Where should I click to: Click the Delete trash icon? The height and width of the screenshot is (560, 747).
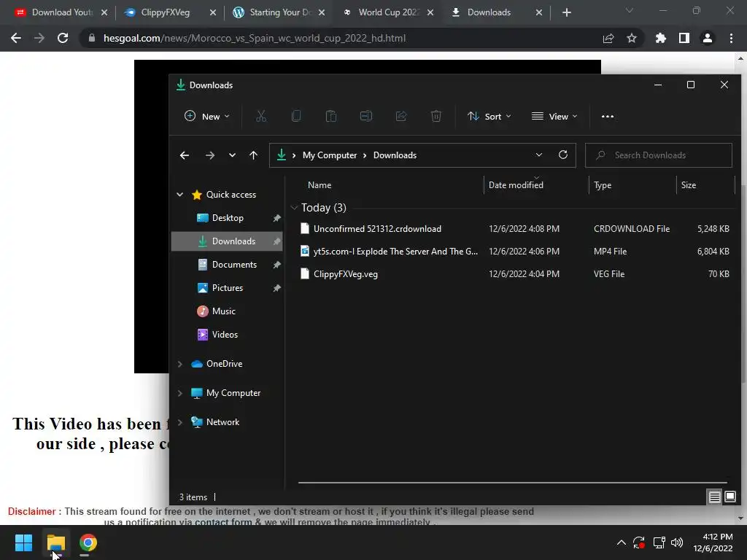(x=436, y=116)
